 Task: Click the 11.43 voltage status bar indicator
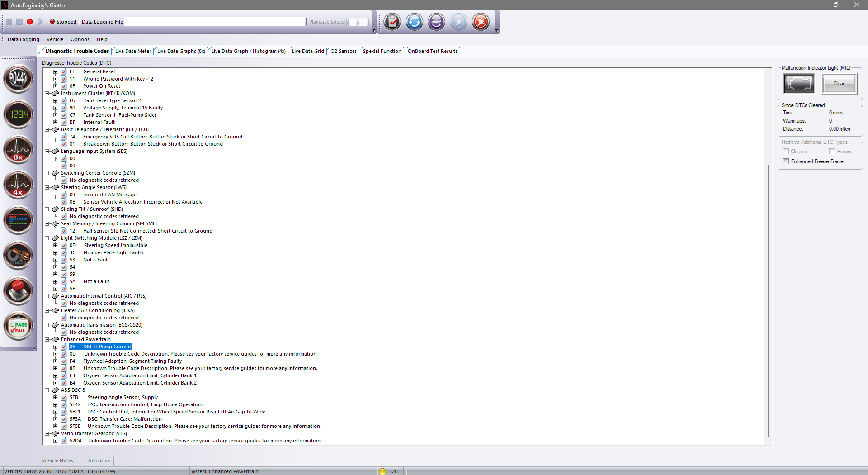click(389, 471)
